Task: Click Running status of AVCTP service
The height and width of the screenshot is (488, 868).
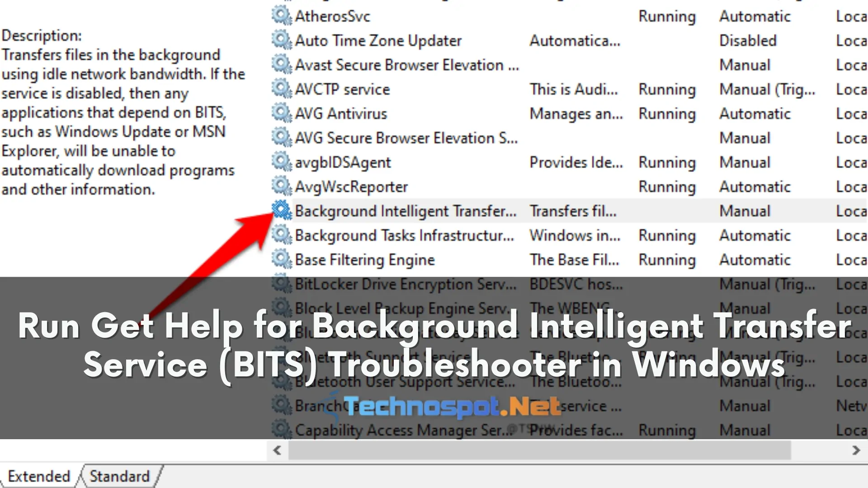Action: click(x=667, y=90)
